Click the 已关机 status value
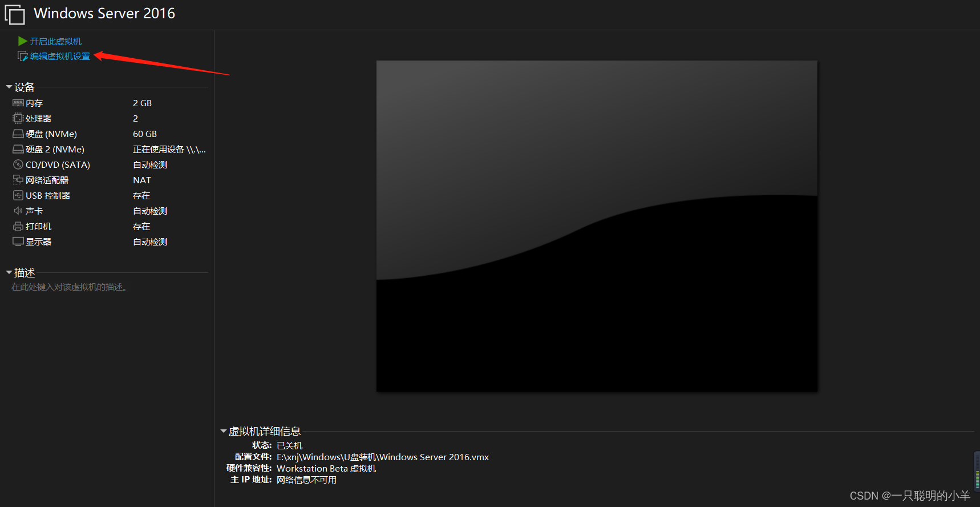This screenshot has height=507, width=980. click(x=290, y=445)
